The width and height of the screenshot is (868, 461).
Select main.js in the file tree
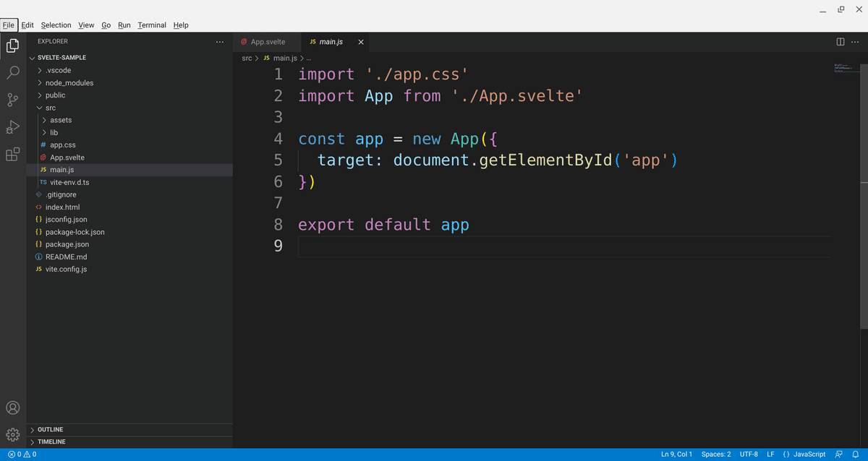coord(129,170)
